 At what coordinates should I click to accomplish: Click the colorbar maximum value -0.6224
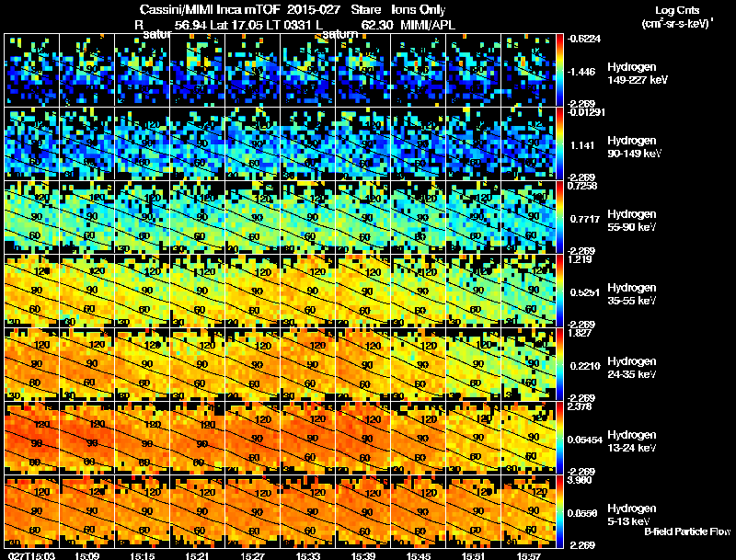pyautogui.click(x=584, y=39)
